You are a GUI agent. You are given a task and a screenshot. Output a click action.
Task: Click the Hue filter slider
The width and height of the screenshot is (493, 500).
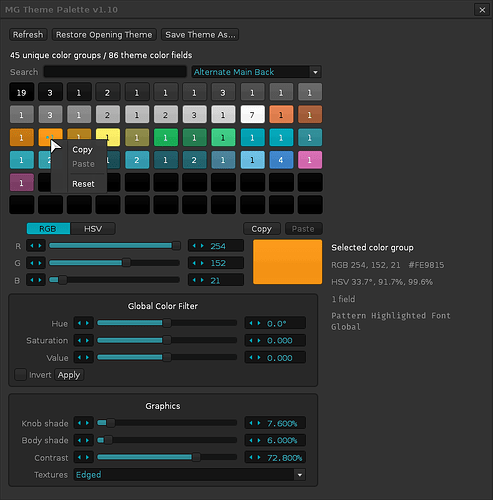coord(167,323)
